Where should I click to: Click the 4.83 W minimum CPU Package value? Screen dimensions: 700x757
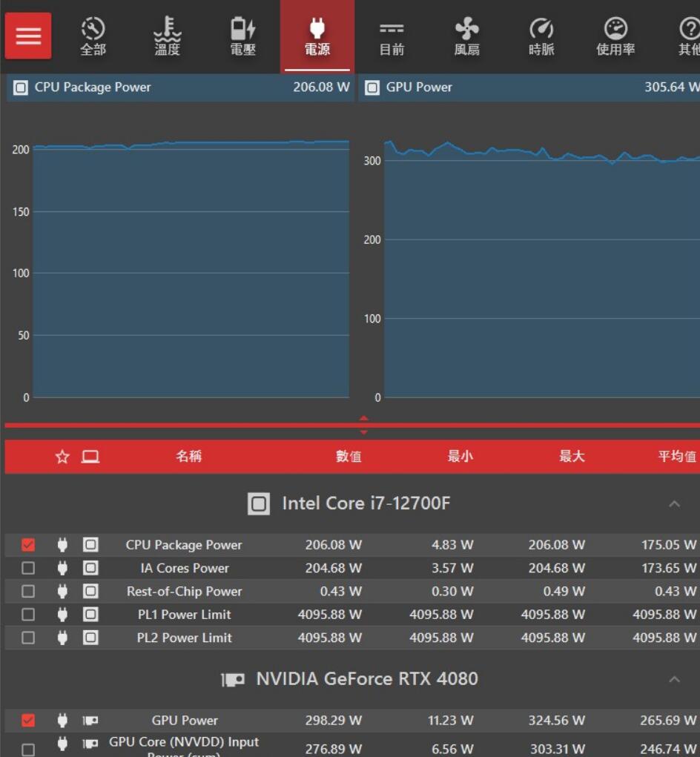click(452, 545)
